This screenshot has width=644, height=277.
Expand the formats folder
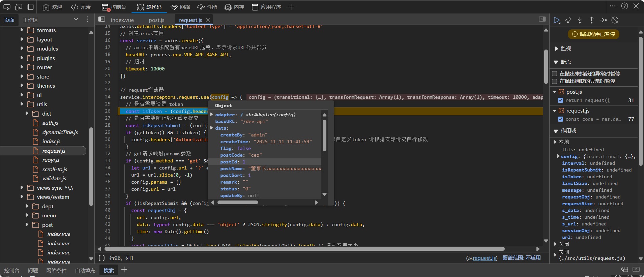[22, 30]
